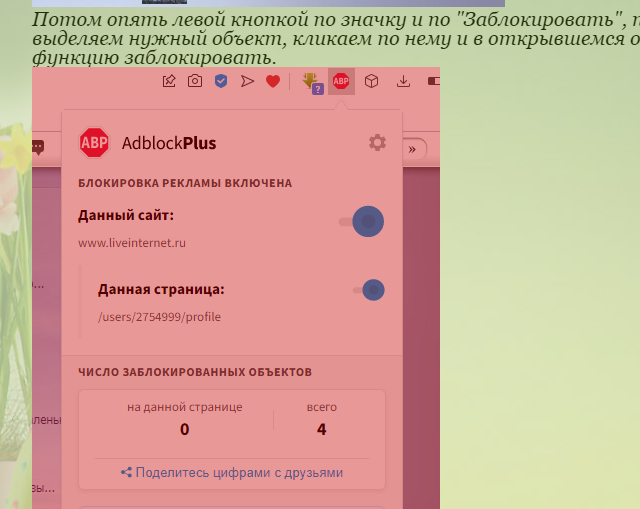Click the на данной странице count 0

[x=184, y=429]
